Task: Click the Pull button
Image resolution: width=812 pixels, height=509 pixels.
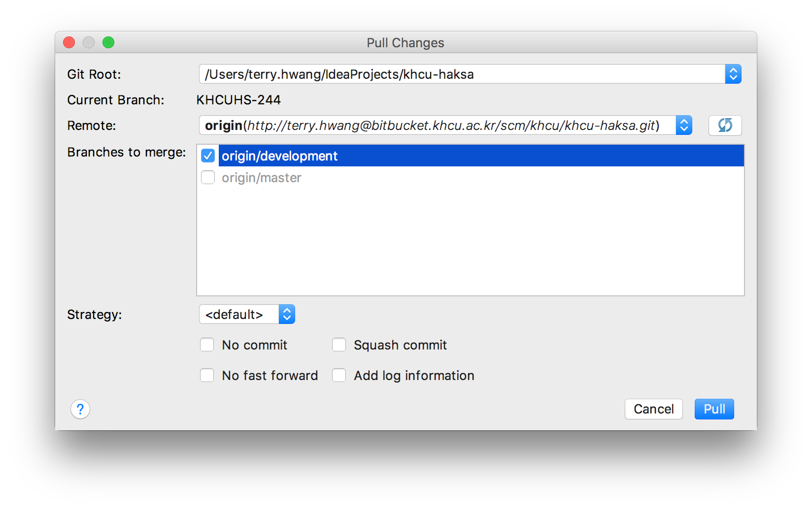Action: [x=713, y=409]
